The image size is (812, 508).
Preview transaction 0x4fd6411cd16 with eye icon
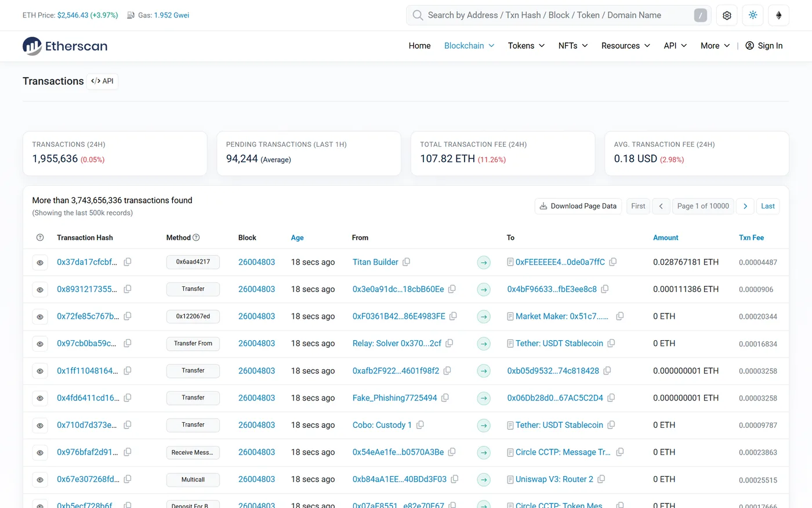[40, 398]
